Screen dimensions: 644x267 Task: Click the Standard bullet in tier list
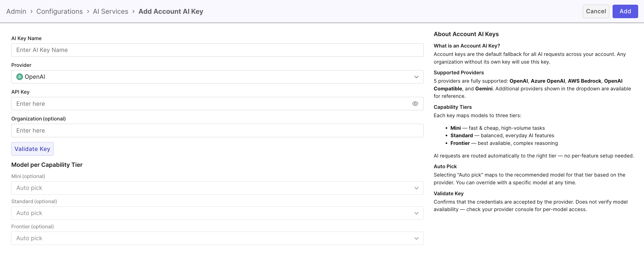coord(502,136)
